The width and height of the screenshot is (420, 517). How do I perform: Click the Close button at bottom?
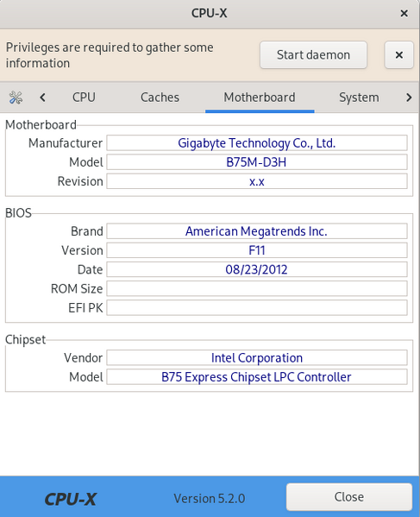pos(349,497)
